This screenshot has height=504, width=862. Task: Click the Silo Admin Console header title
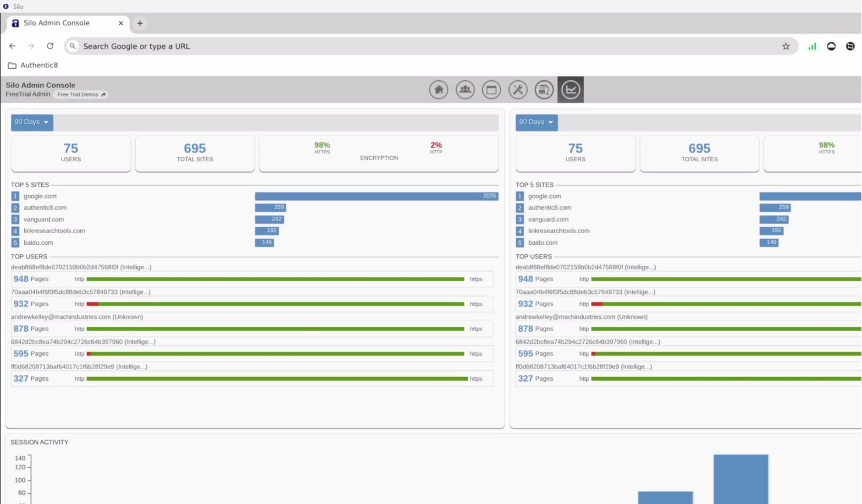point(40,85)
